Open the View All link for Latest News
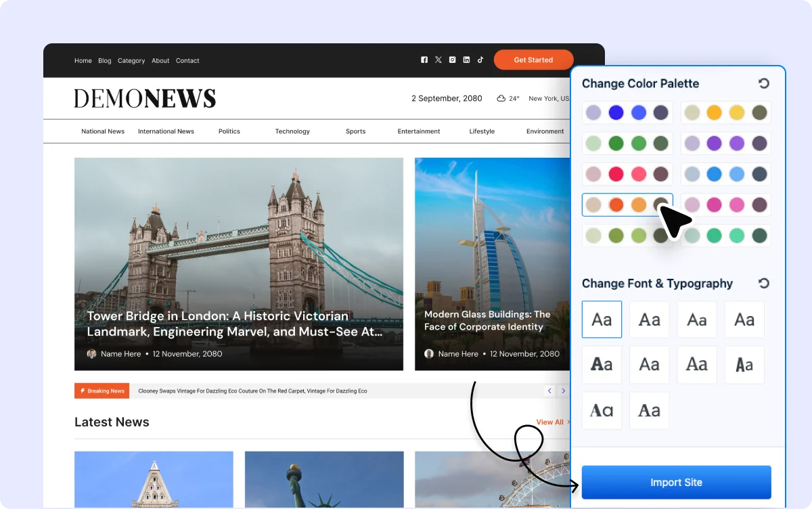Screen dimensions: 812x509 pyautogui.click(x=551, y=422)
